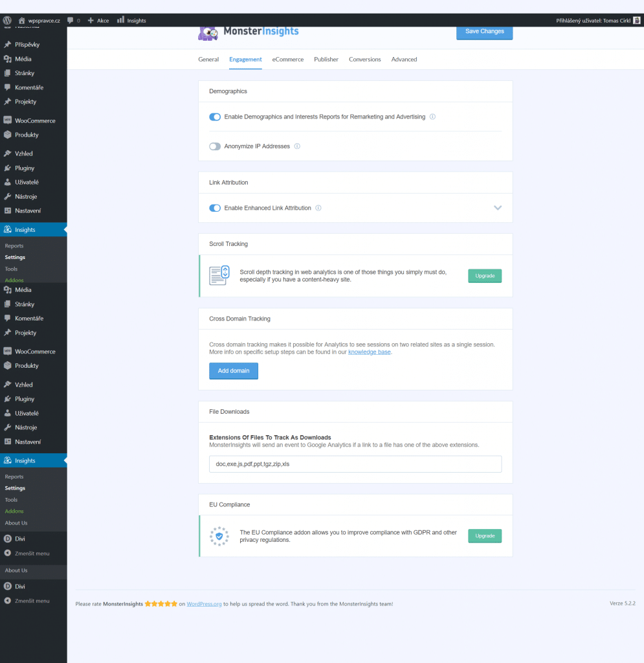This screenshot has width=644, height=663.
Task: Visit site via wpspravce.cz home icon
Action: 21,20
